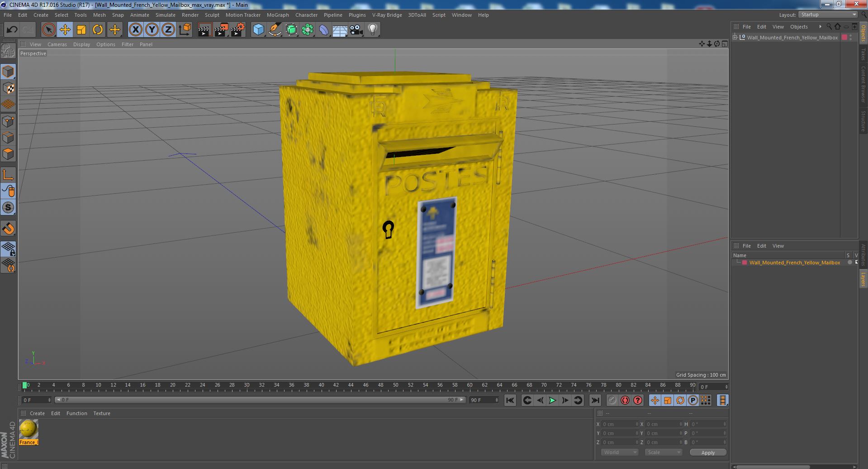Click the layer's pink color swatch
The height and width of the screenshot is (469, 868).
point(744,263)
